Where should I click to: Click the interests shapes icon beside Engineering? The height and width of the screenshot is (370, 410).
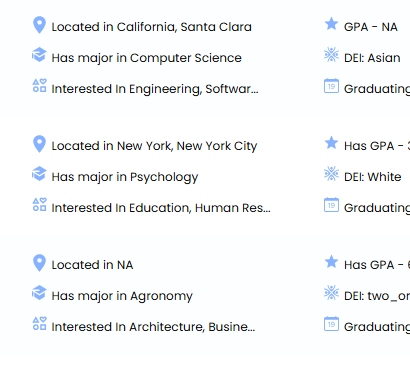tap(39, 86)
